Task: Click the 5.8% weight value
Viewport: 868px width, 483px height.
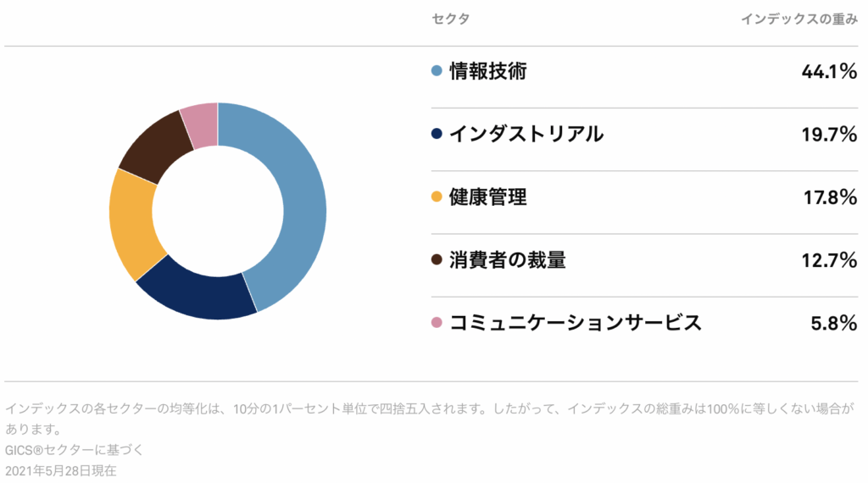Action: (x=834, y=323)
